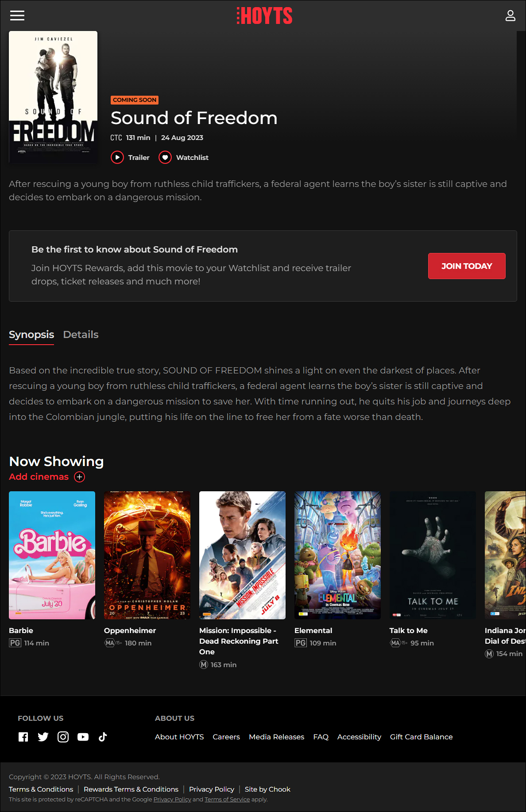This screenshot has width=526, height=812.
Task: Open the FAQ link
Action: tap(321, 737)
